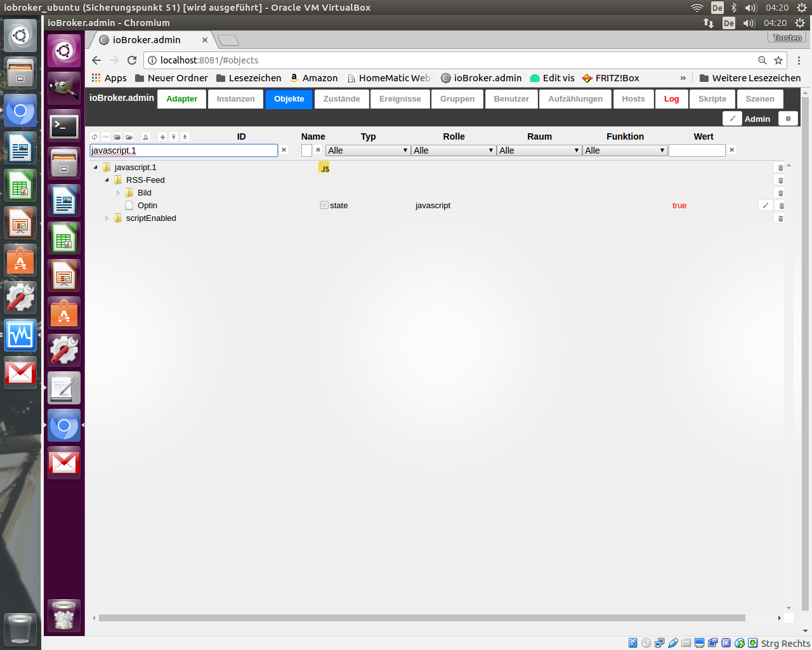Open the Gruppen tab

point(457,99)
